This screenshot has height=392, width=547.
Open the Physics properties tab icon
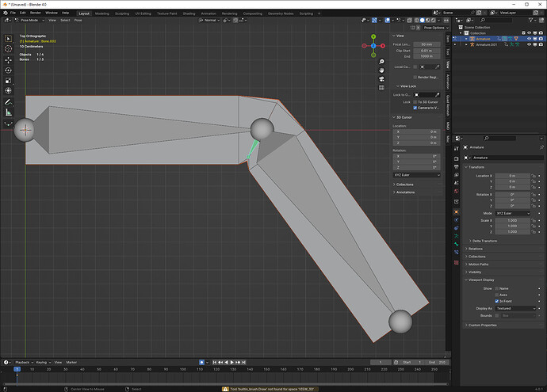[457, 220]
